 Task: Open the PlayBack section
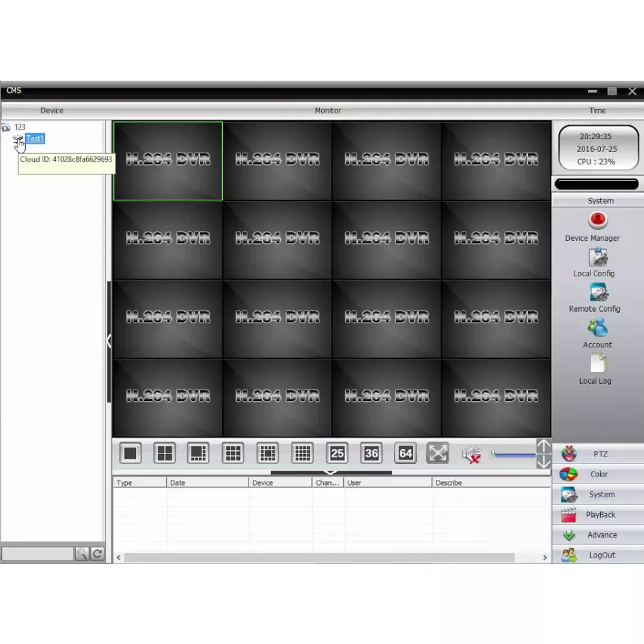tap(598, 515)
